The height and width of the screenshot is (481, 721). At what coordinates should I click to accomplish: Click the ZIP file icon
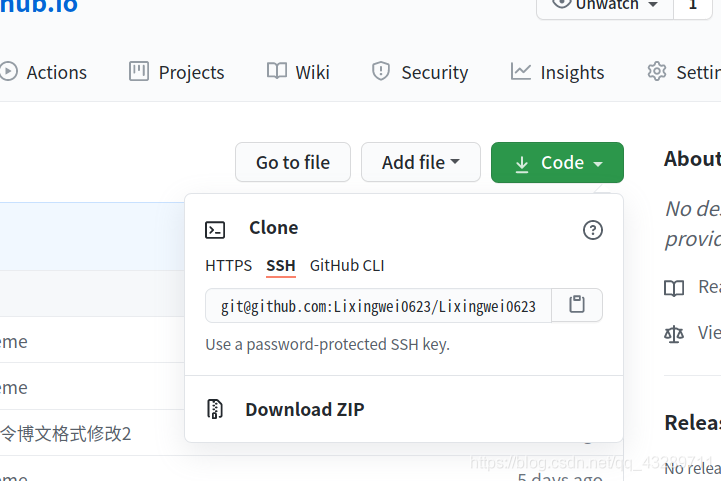[215, 409]
